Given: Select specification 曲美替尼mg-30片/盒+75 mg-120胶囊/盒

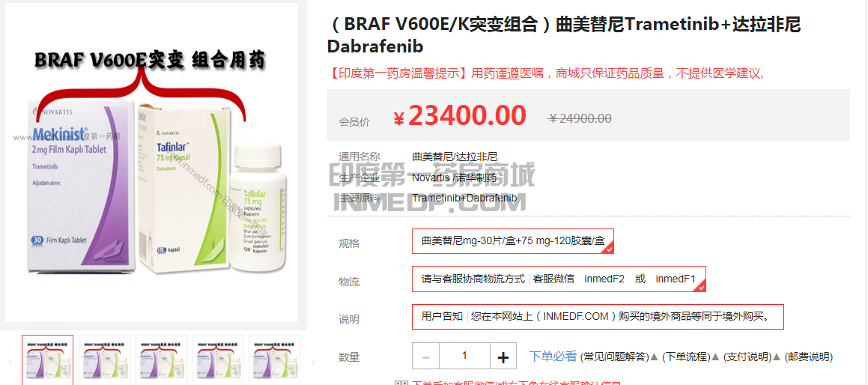Looking at the screenshot, I should coord(512,241).
